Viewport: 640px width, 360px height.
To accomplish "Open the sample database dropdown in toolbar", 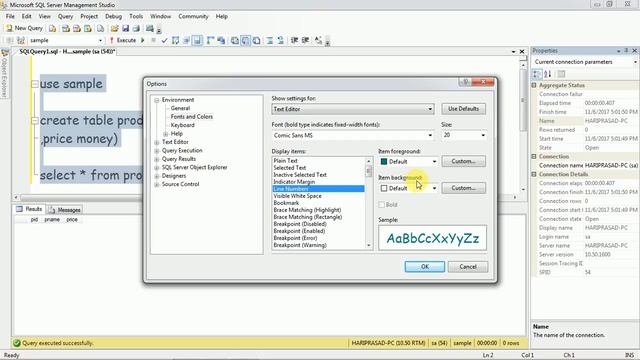I will [100, 40].
